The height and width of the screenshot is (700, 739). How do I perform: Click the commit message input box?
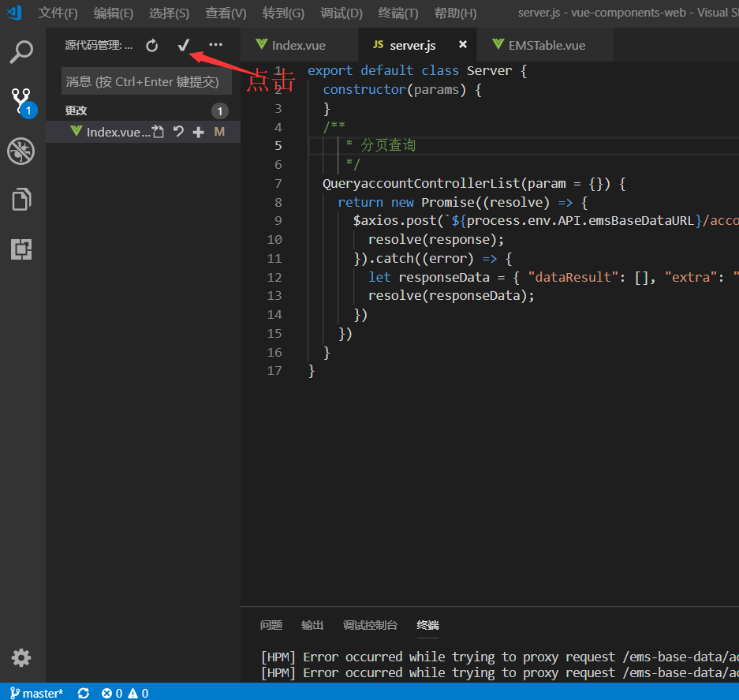(x=147, y=81)
